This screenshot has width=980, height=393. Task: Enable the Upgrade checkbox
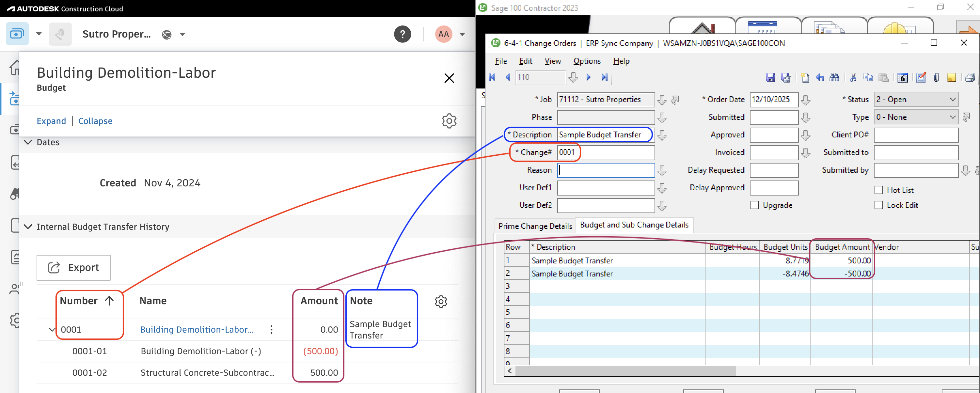click(x=755, y=205)
